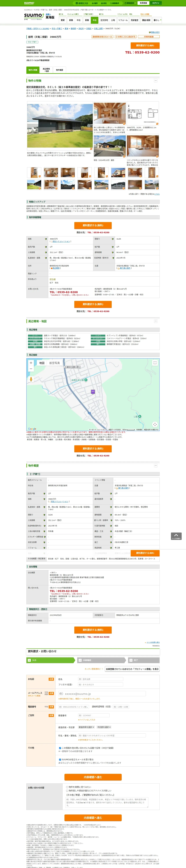Collapse the 物件の特徴 section

(x=156, y=81)
